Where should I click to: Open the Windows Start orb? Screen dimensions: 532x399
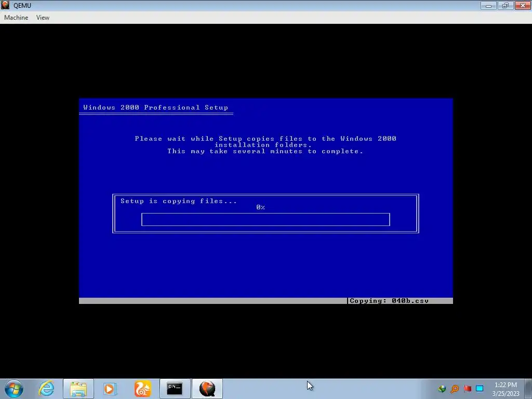pos(14,389)
